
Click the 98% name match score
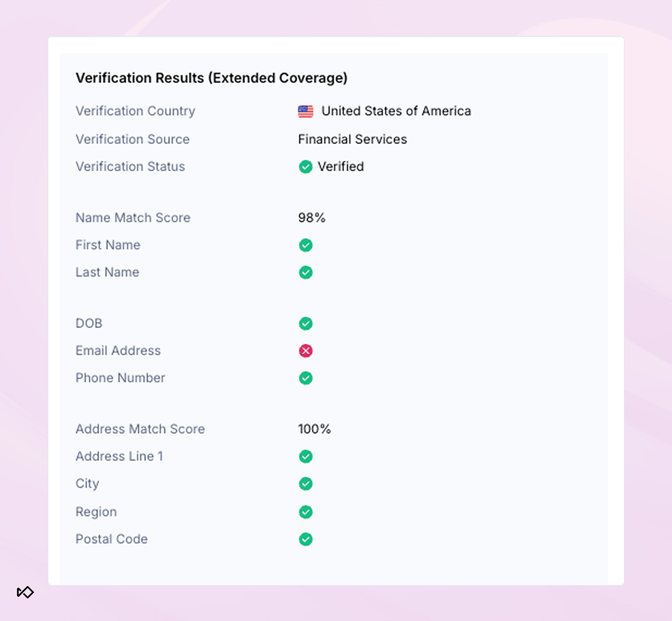point(312,218)
